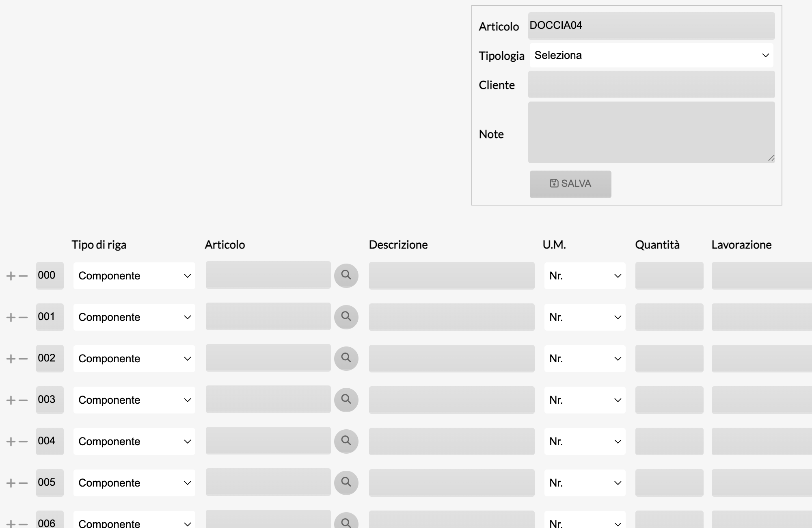Open unit of measure dropdown on row 004
812x528 pixels.
585,441
